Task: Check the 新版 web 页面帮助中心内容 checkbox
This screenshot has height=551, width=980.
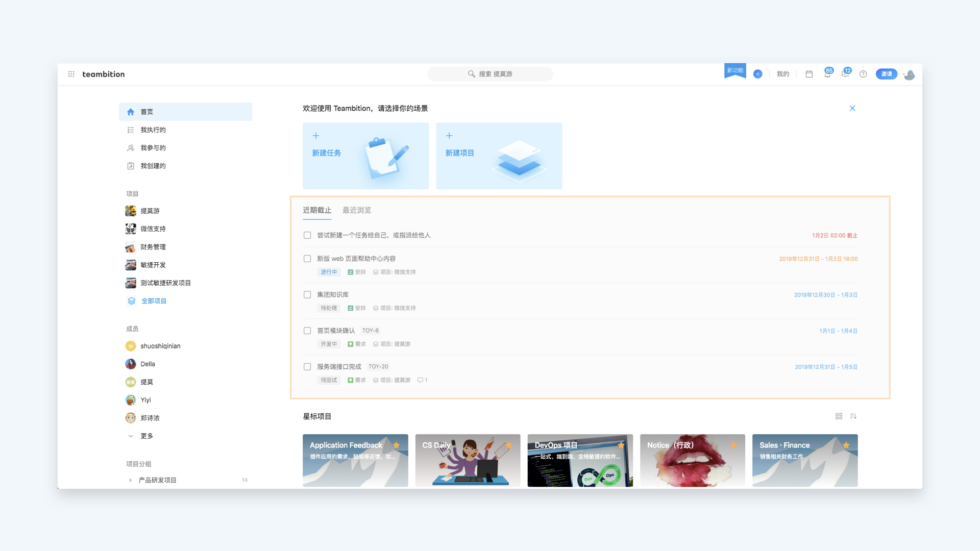Action: (x=307, y=259)
